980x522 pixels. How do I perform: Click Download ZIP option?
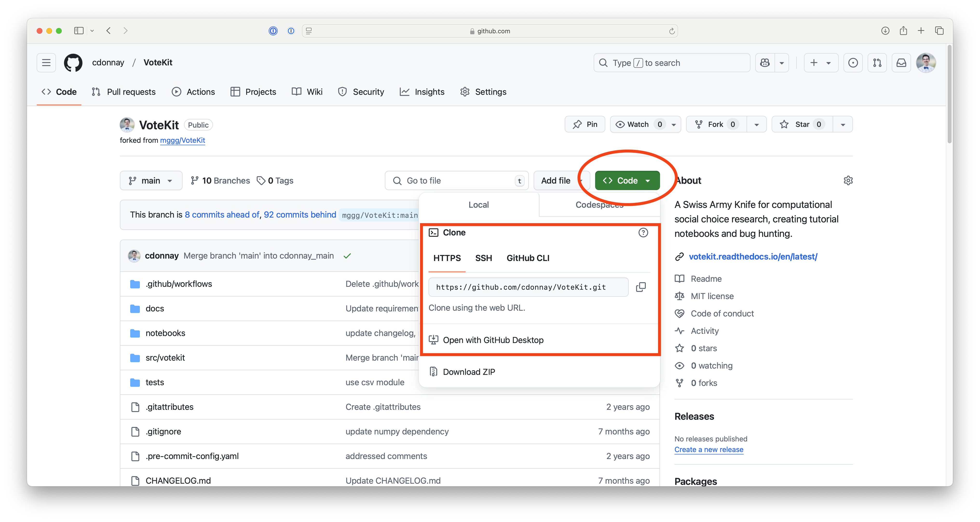pos(469,372)
